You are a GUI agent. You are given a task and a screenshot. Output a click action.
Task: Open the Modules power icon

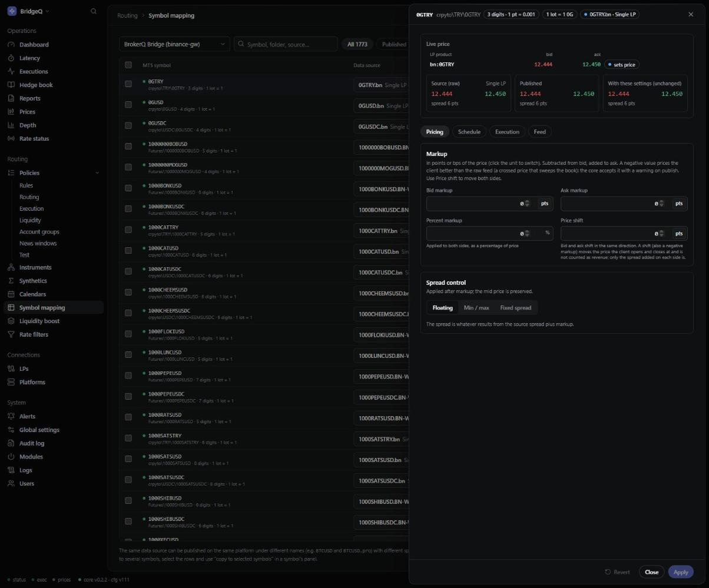11,457
